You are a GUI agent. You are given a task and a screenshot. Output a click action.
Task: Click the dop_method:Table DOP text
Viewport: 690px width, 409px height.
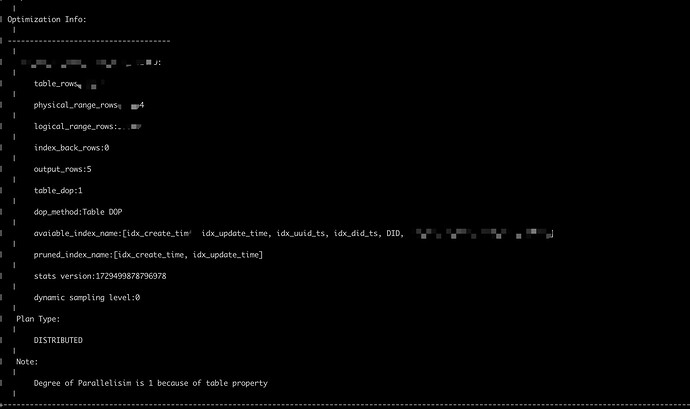point(78,212)
